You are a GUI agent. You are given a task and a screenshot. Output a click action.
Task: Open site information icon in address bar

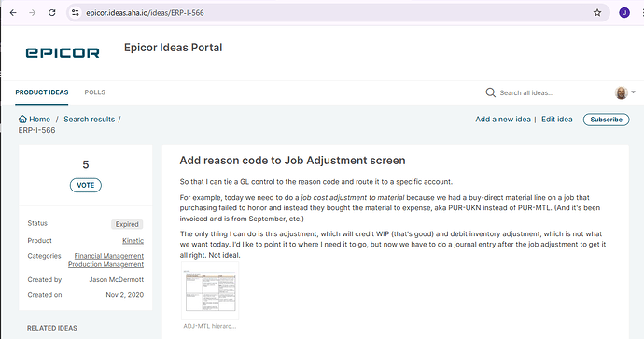[x=76, y=13]
